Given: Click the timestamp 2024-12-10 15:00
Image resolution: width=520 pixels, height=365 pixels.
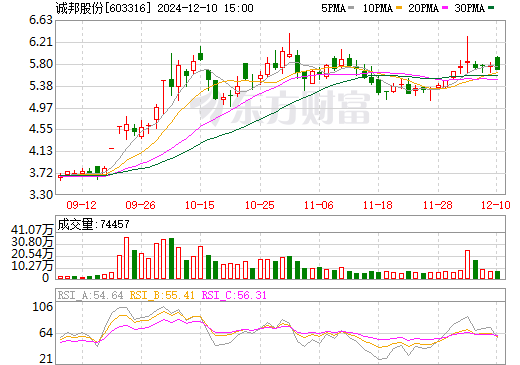Looking at the screenshot, I should (205, 8).
